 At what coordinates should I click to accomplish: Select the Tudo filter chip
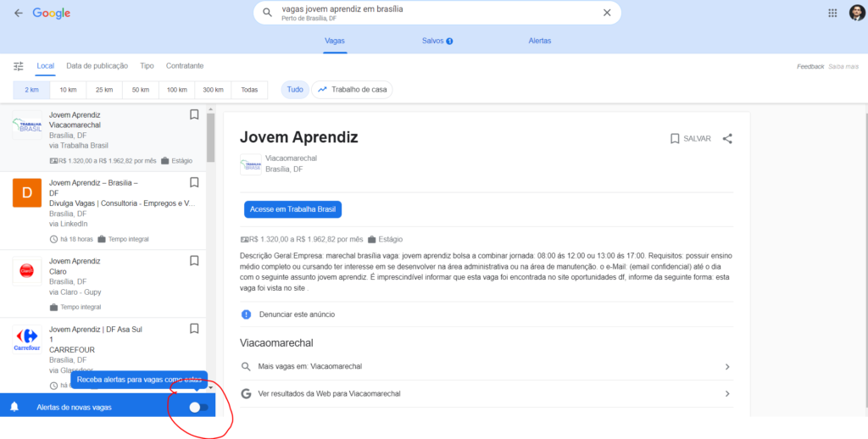click(x=295, y=90)
